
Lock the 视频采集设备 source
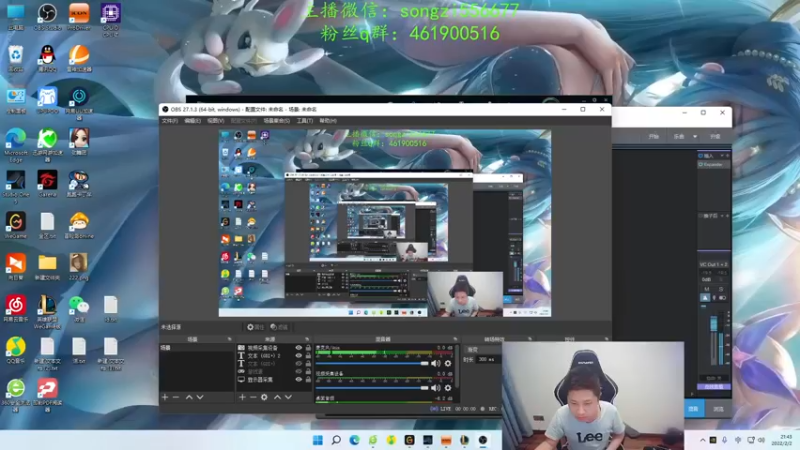[308, 348]
